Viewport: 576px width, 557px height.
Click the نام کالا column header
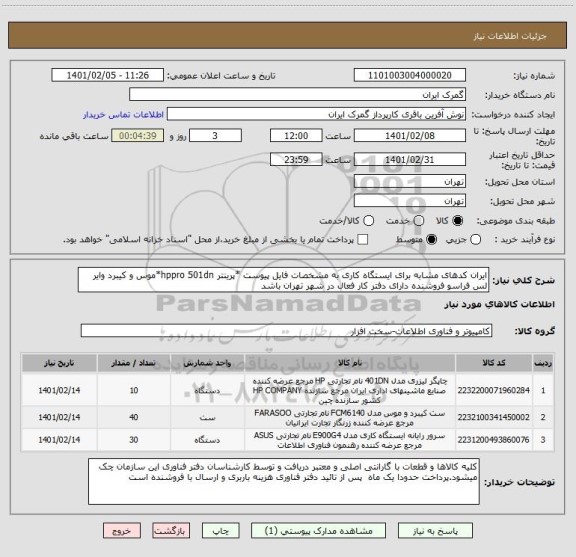350,363
